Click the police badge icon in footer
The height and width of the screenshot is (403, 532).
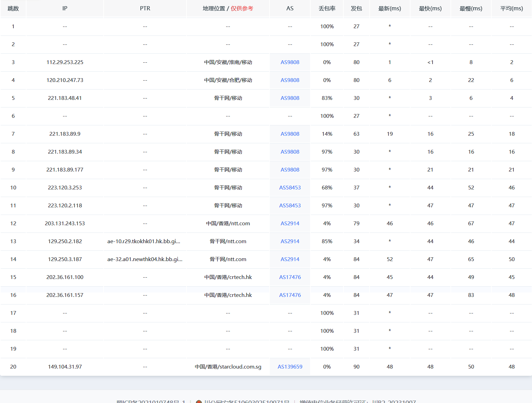click(199, 402)
